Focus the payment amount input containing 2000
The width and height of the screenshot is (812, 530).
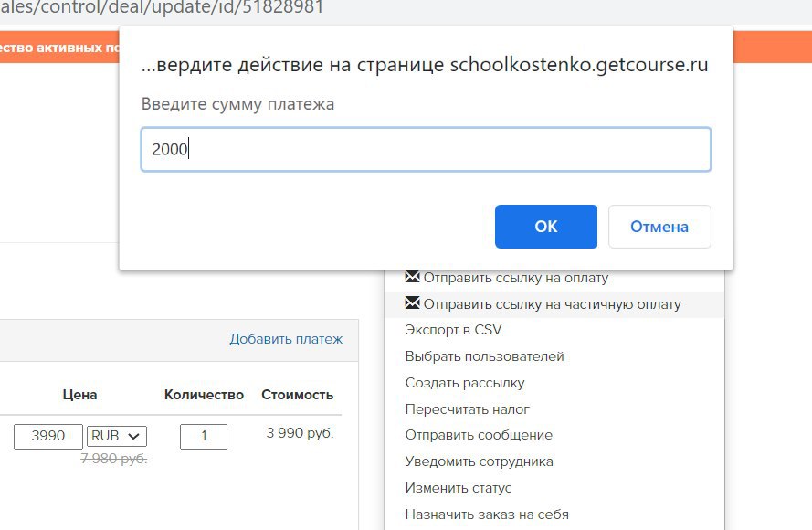point(426,149)
